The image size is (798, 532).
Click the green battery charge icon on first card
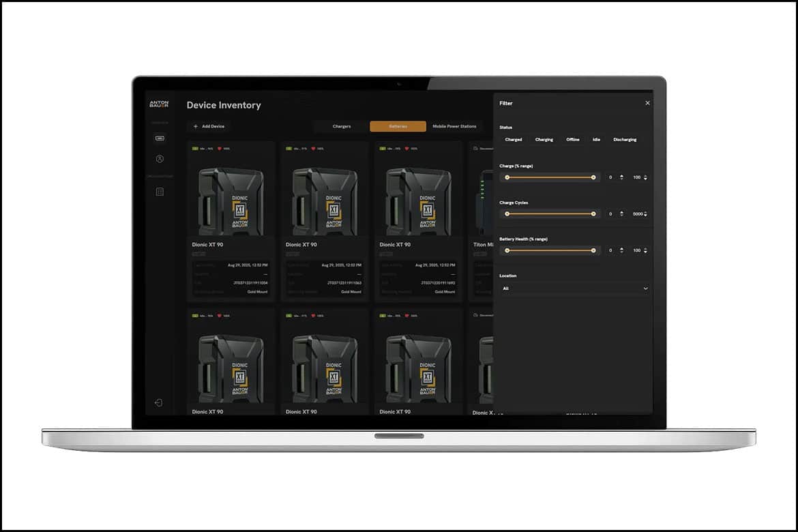196,149
